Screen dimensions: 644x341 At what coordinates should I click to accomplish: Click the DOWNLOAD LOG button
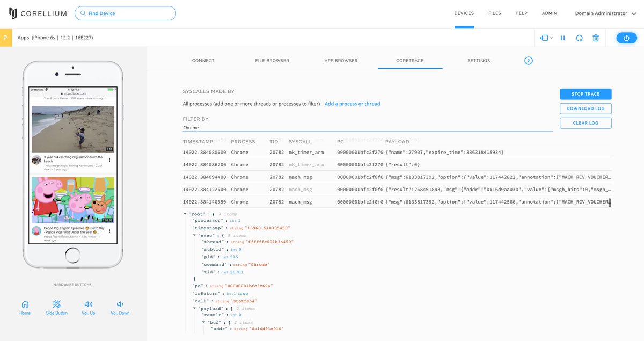pos(586,108)
